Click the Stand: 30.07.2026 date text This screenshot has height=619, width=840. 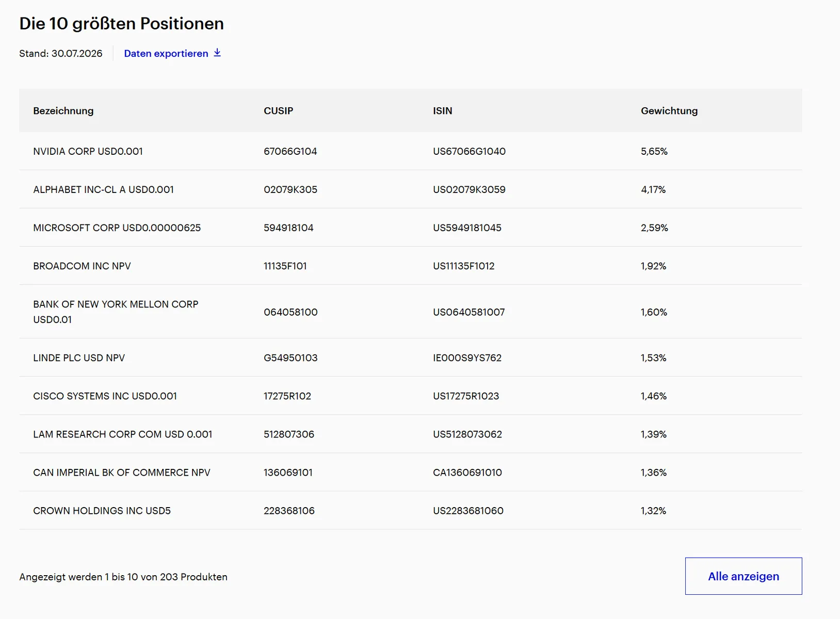point(61,53)
